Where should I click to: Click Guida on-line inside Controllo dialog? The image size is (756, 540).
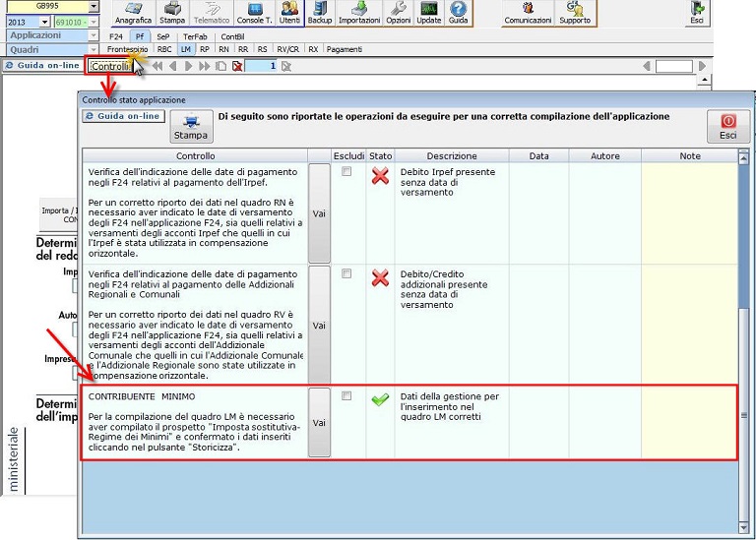(x=123, y=116)
